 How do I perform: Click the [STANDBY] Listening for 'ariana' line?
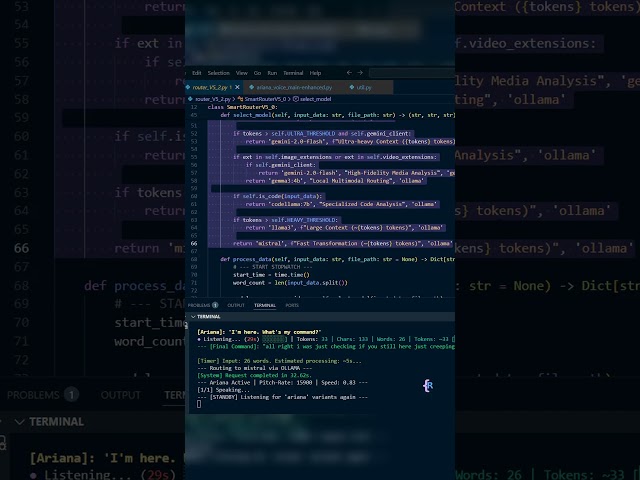[282, 397]
